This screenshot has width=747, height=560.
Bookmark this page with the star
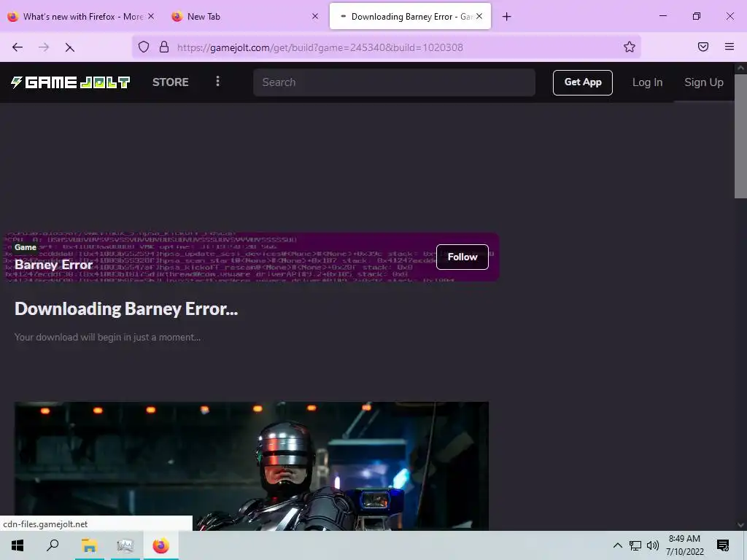point(630,47)
